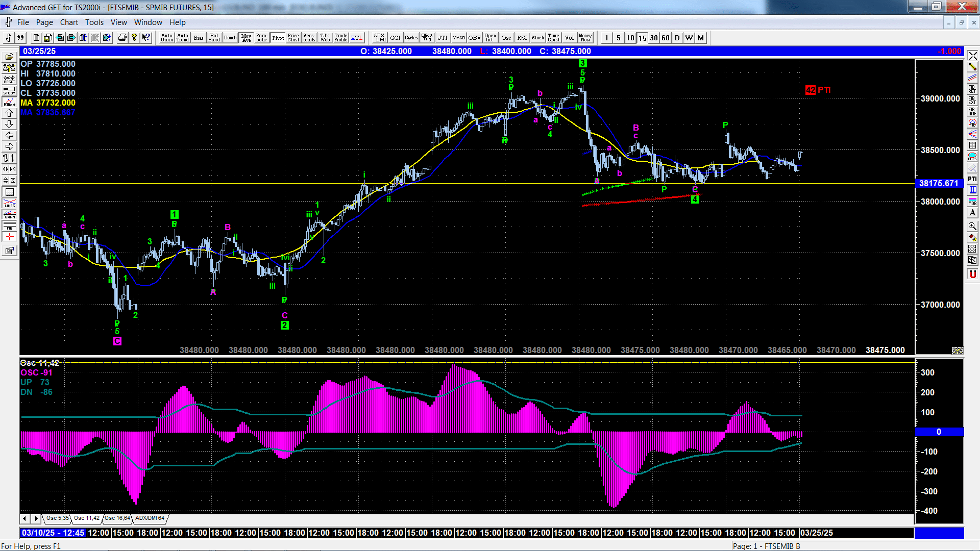The height and width of the screenshot is (551, 980).
Task: Click the red magnet U icon
Action: (x=972, y=274)
